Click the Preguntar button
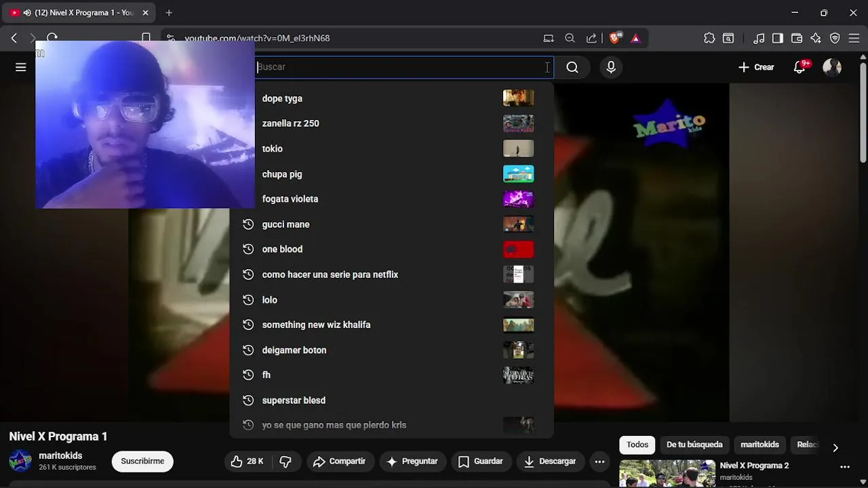Viewport: 868px width, 488px height. tap(412, 462)
